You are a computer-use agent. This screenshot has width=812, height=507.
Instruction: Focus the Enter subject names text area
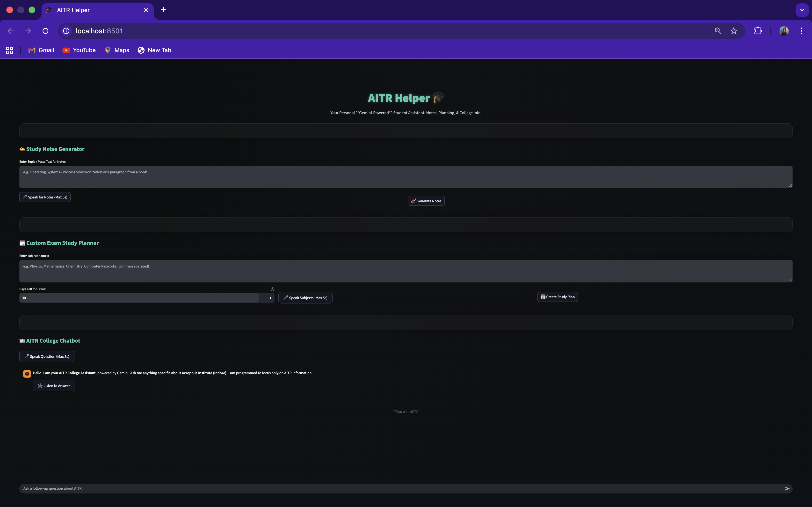point(406,271)
